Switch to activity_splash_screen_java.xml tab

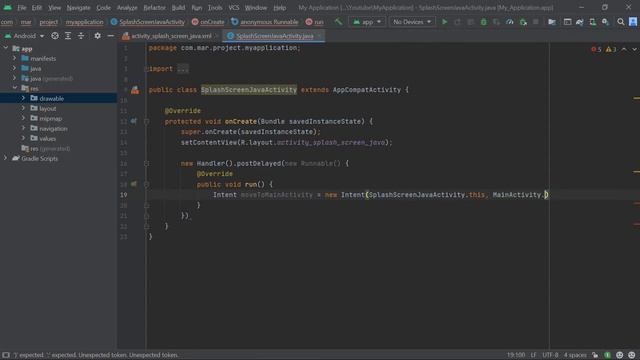click(171, 36)
